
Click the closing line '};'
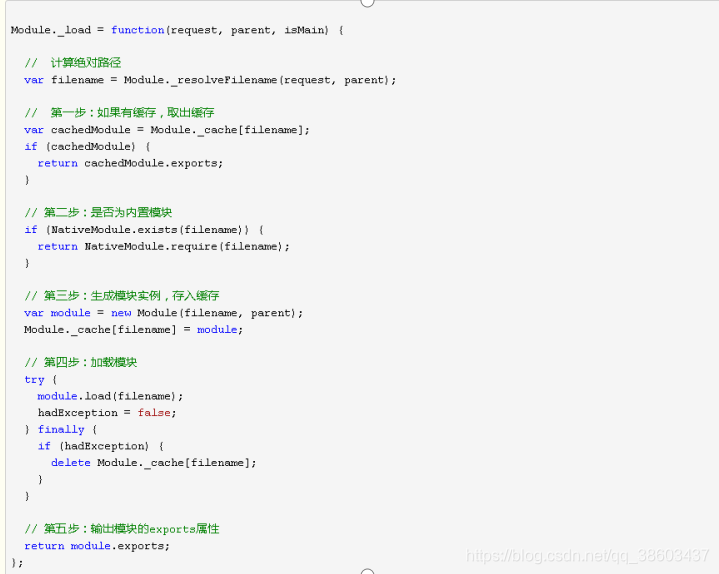tap(17, 563)
